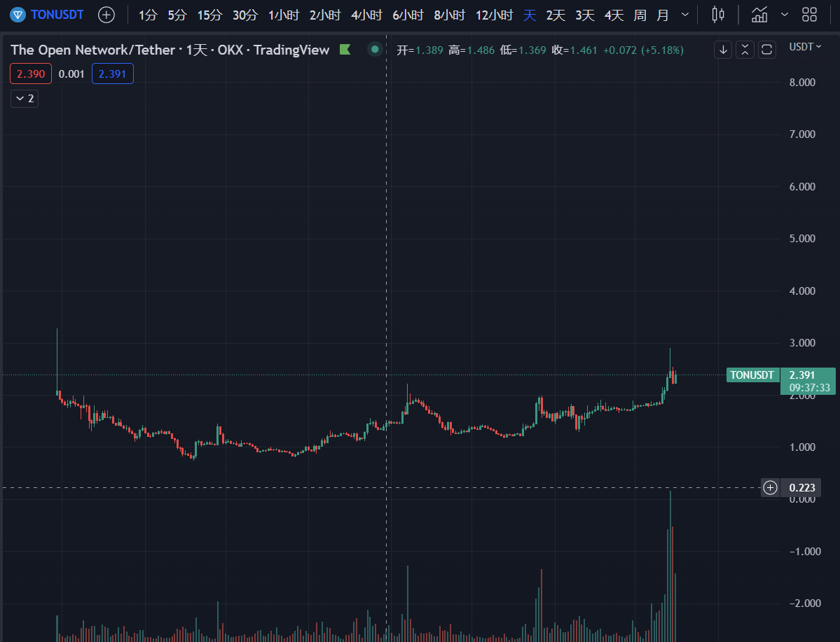Click the green flag icon beside title

click(x=345, y=50)
